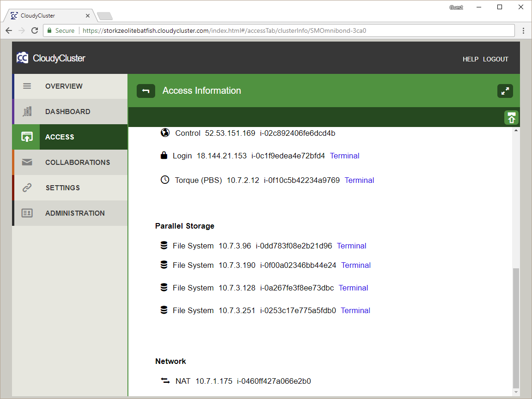Open the Terminal link for Torque (PBS)
Screen dimensions: 532x399
click(359, 180)
